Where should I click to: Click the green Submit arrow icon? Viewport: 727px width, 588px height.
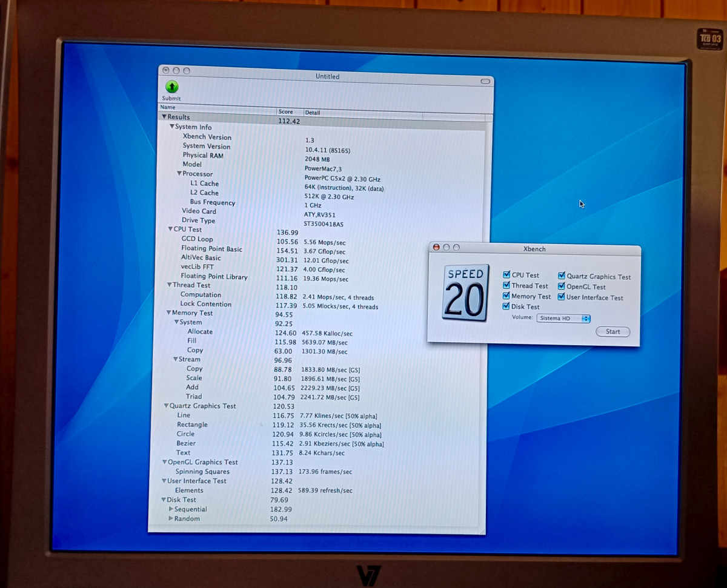[x=171, y=87]
